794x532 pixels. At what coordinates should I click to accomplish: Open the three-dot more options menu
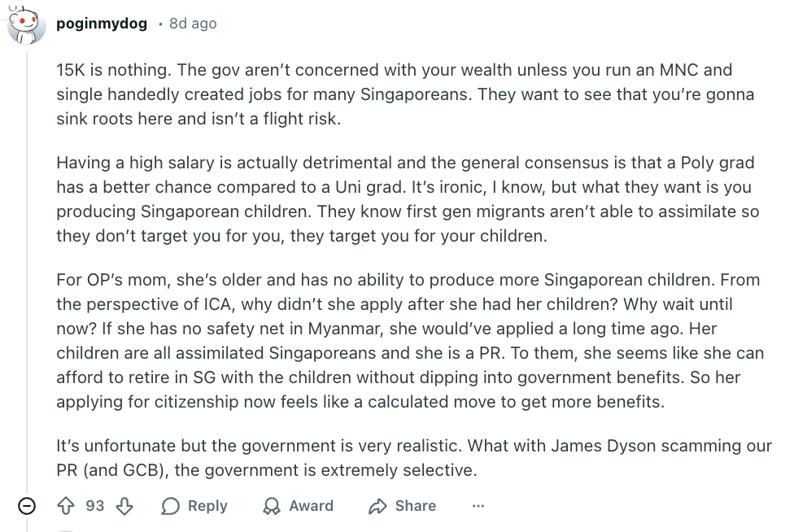click(478, 506)
